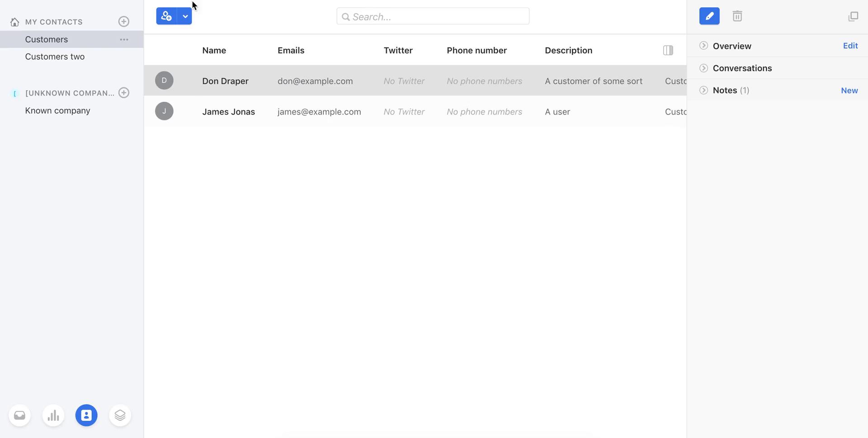Click the blue pencil edit icon
Viewport: 868px width, 438px height.
709,16
